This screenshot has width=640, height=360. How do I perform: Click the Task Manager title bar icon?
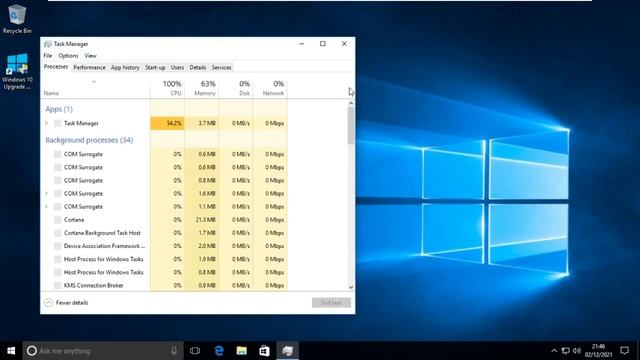[x=48, y=44]
